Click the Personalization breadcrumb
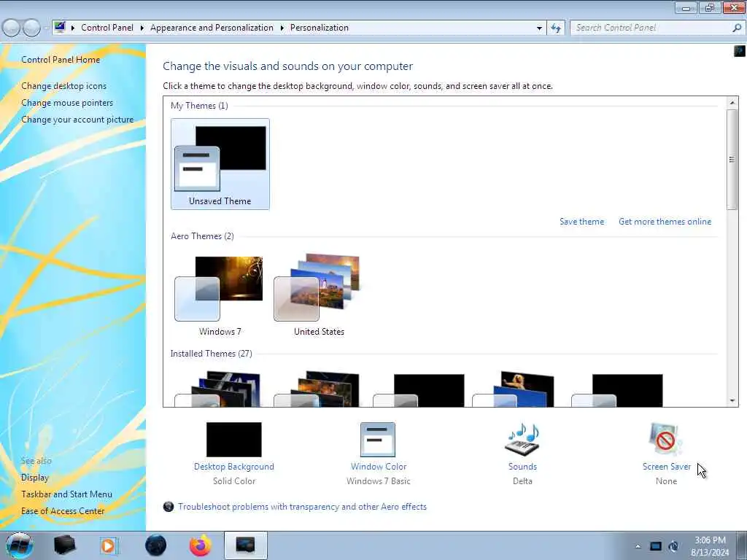Image resolution: width=747 pixels, height=560 pixels. click(320, 28)
